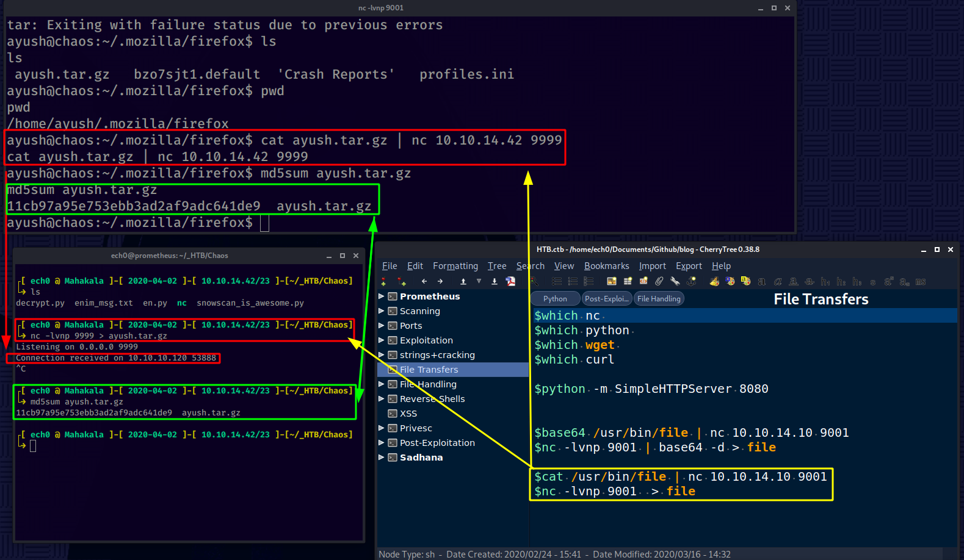Viewport: 964px width, 560px height.
Task: Toggle heading h2 formatting
Action: (841, 281)
